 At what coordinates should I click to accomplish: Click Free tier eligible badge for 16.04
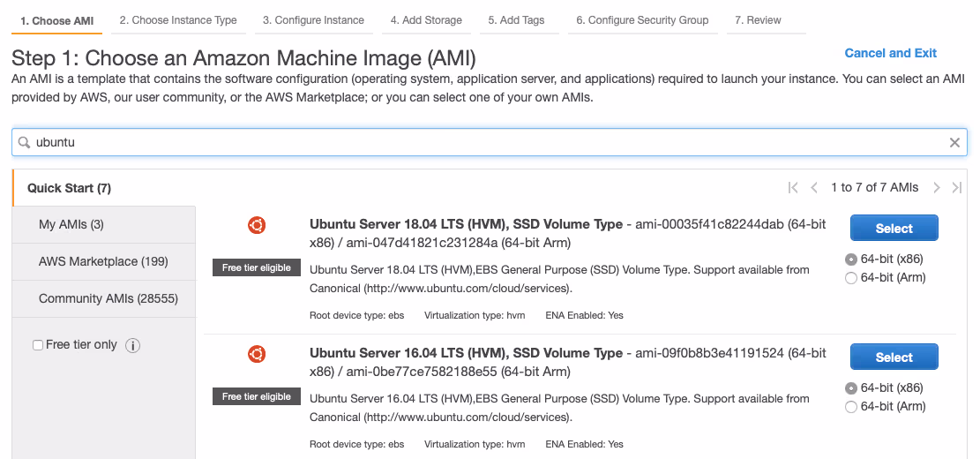coord(257,396)
